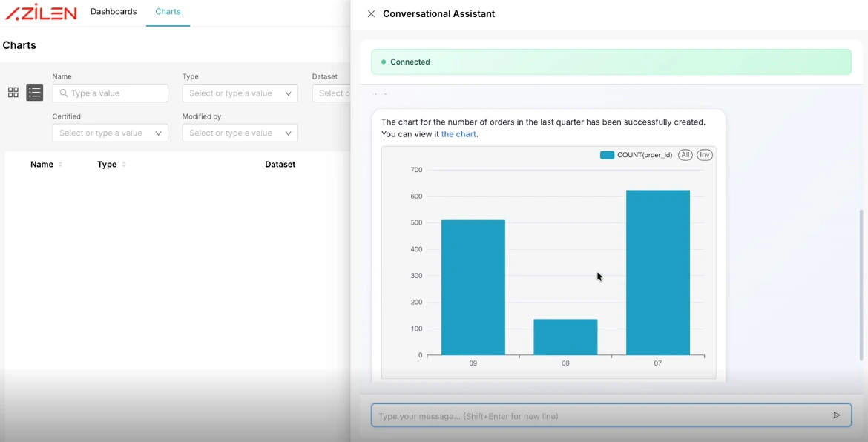The width and height of the screenshot is (868, 442).
Task: Switch to the Dashboards tab
Action: point(113,11)
